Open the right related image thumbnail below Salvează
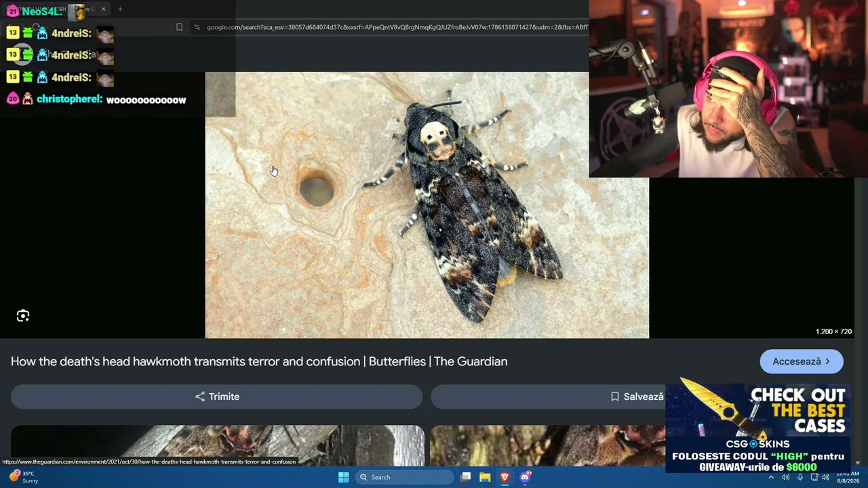 click(548, 445)
